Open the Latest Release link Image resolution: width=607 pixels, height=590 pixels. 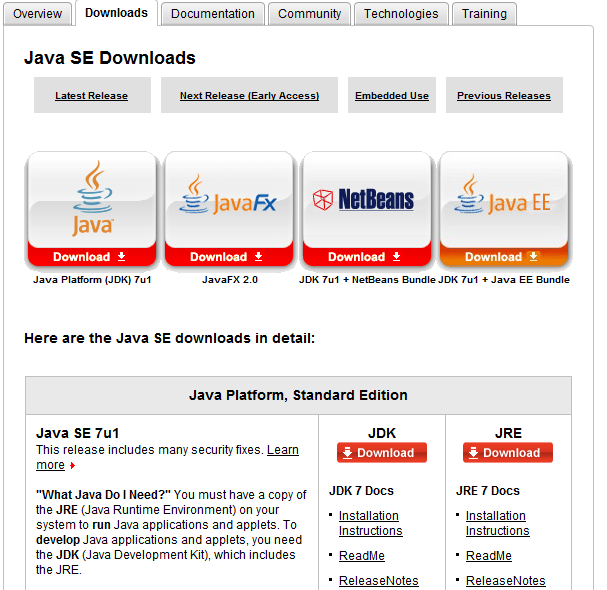click(91, 96)
